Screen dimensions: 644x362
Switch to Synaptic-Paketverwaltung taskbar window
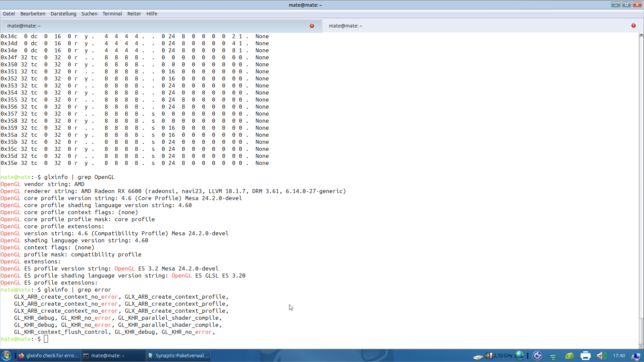coord(179,356)
